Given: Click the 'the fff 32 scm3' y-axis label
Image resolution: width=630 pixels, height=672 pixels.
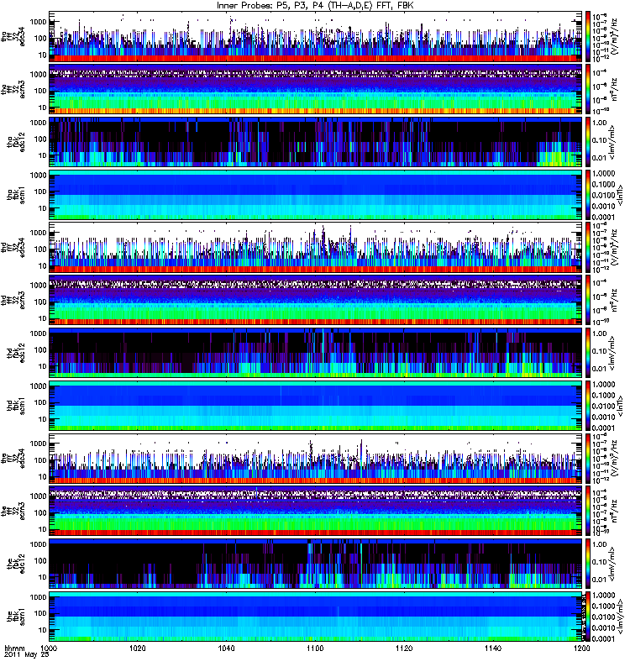Looking at the screenshot, I should point(13,511).
